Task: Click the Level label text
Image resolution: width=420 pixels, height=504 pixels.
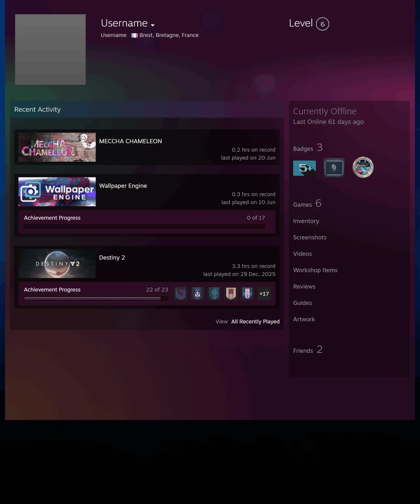Action: click(x=301, y=23)
